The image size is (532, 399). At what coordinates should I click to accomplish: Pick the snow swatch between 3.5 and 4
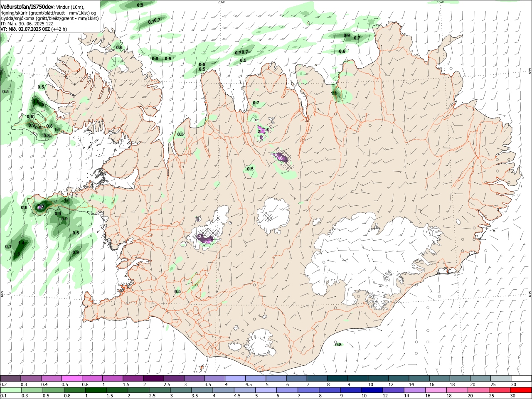[x=214, y=379]
